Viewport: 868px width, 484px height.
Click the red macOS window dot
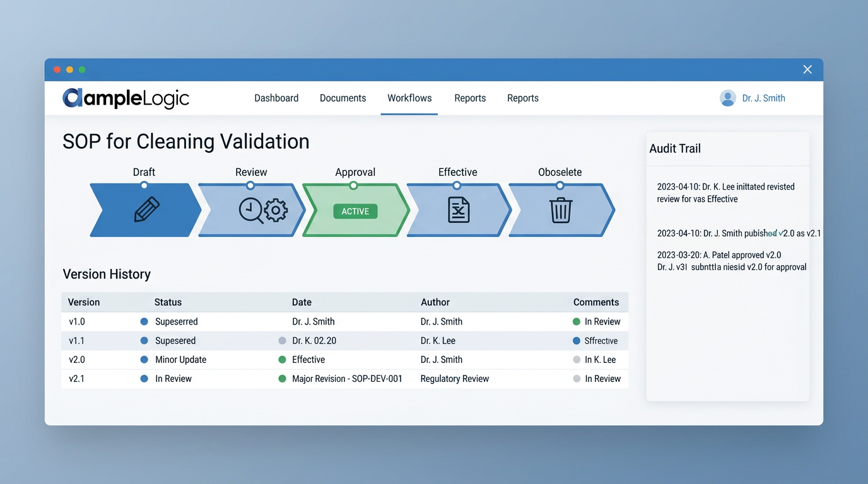pos(57,70)
